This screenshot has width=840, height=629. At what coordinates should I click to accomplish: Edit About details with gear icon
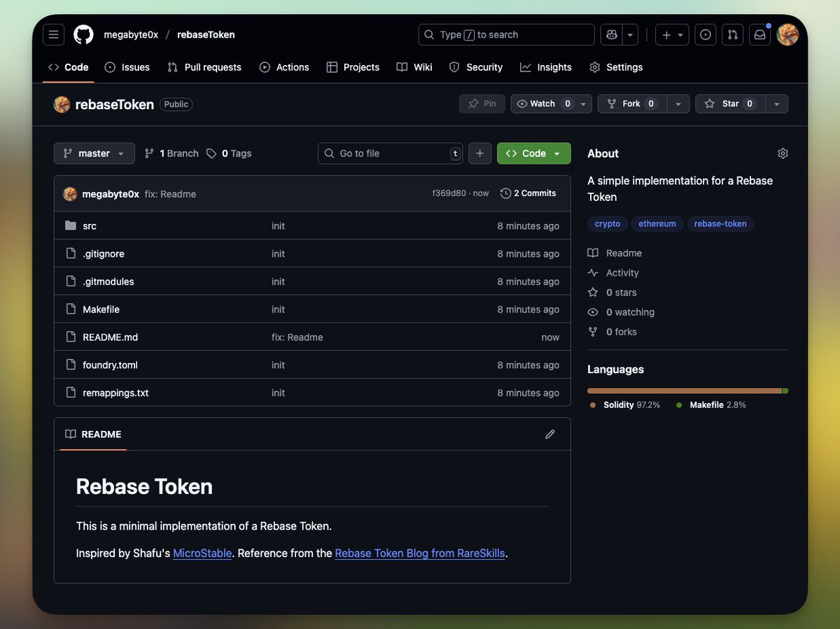[x=783, y=153]
